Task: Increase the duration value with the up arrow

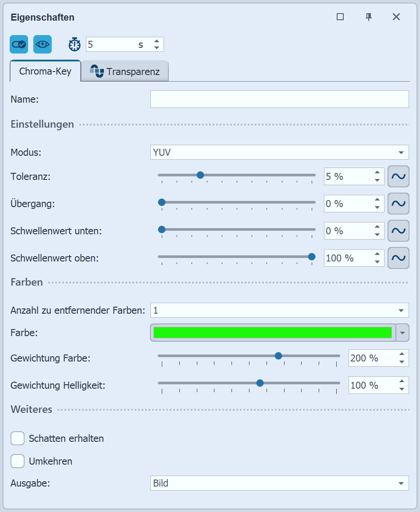Action: point(157,41)
